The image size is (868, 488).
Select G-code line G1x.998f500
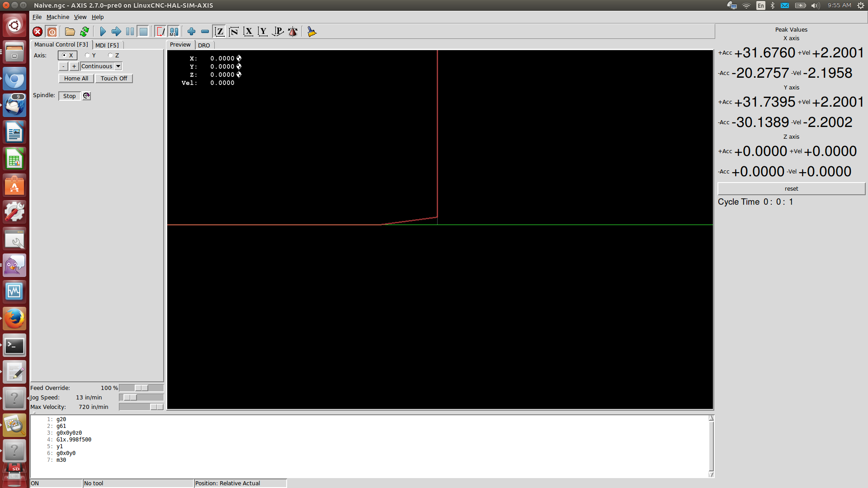(x=74, y=440)
